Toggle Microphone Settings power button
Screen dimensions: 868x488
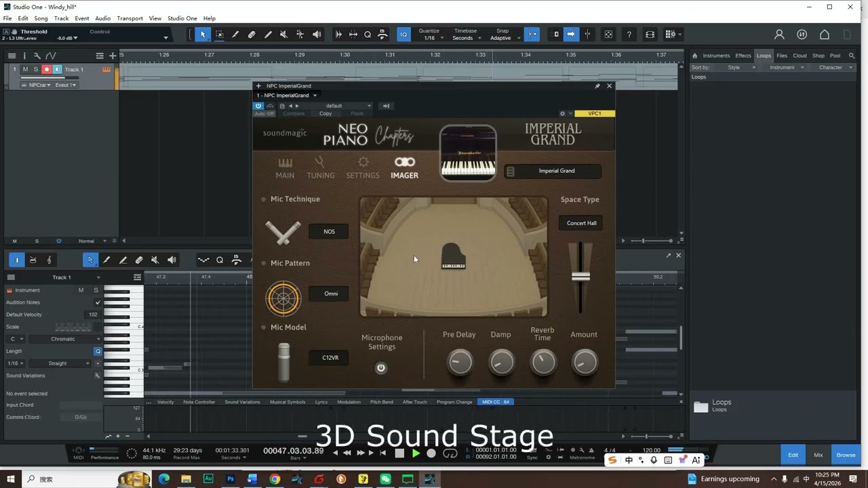pyautogui.click(x=381, y=368)
